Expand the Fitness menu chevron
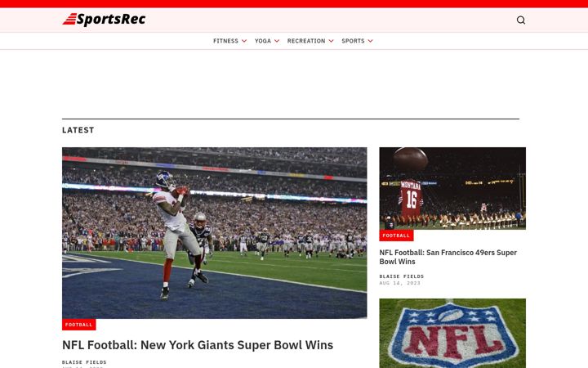 point(244,41)
